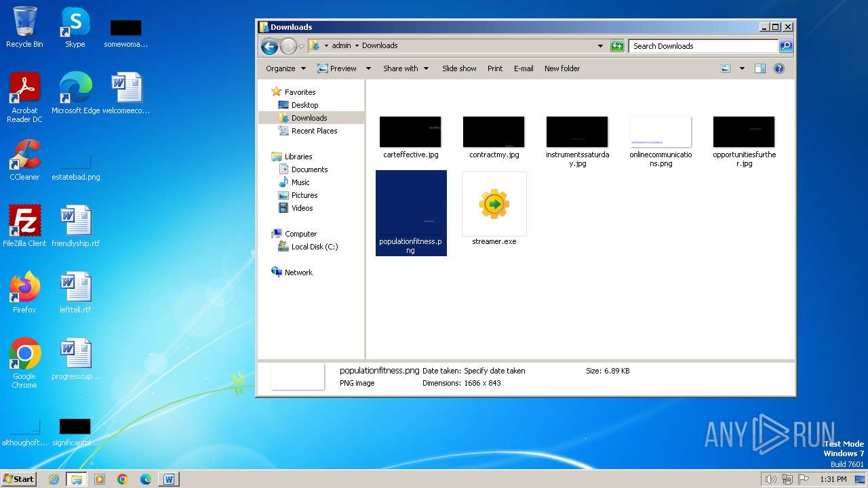Click Print in the toolbar
The width and height of the screenshot is (868, 488).
495,68
